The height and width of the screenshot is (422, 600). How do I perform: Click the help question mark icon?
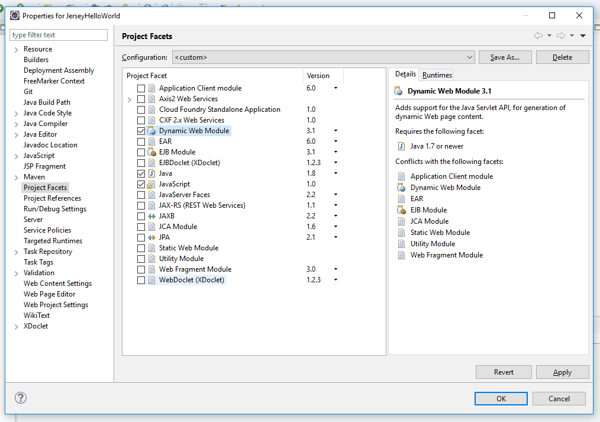[x=20, y=398]
